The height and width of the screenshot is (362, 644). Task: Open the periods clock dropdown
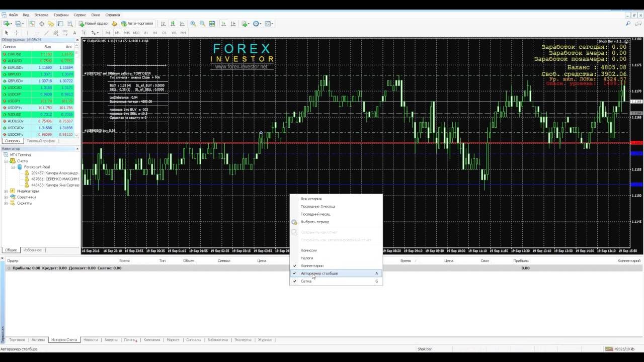pos(257,24)
